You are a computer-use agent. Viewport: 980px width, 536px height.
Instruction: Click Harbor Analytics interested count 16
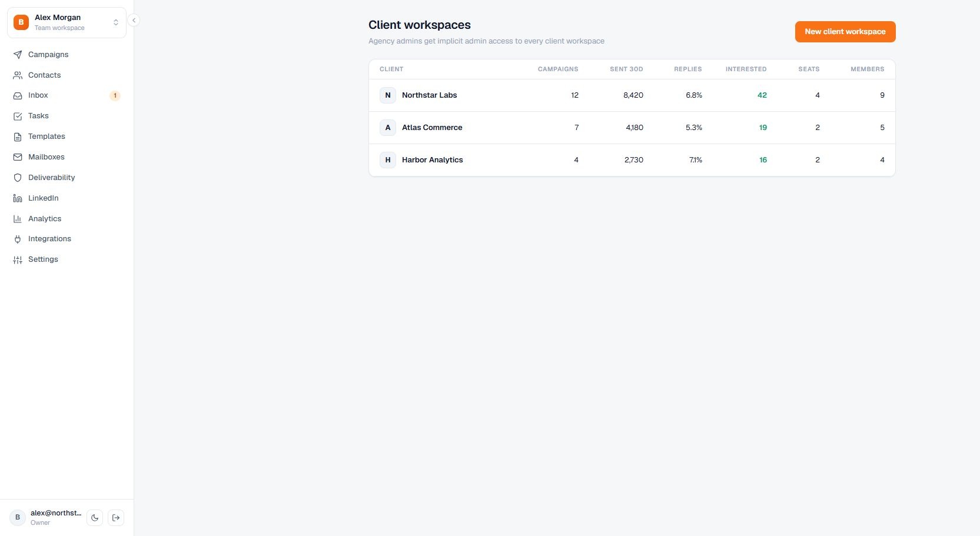coord(763,160)
